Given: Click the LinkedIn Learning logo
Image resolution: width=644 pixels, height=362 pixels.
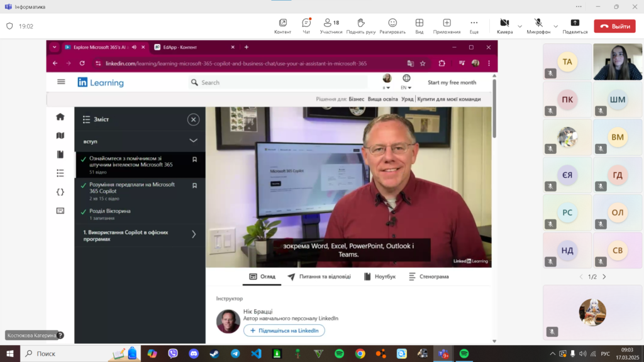Looking at the screenshot, I should click(x=101, y=82).
